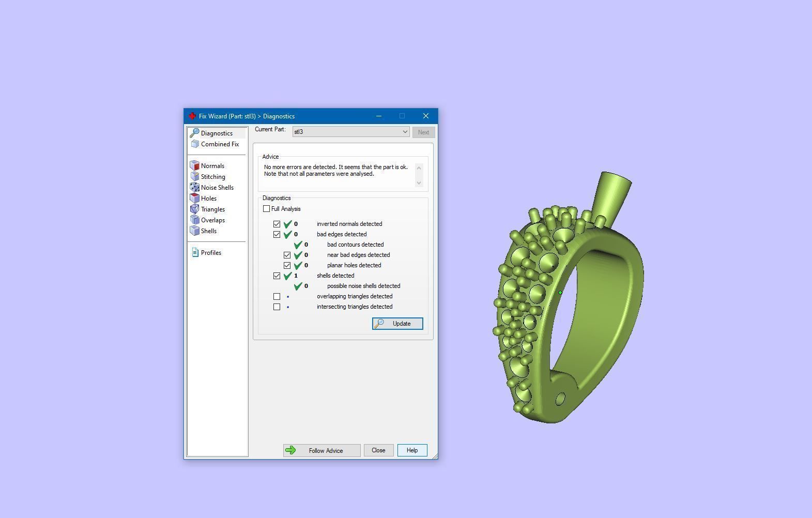
Task: Click the 'possible noise shells detected' label
Action: click(x=363, y=286)
